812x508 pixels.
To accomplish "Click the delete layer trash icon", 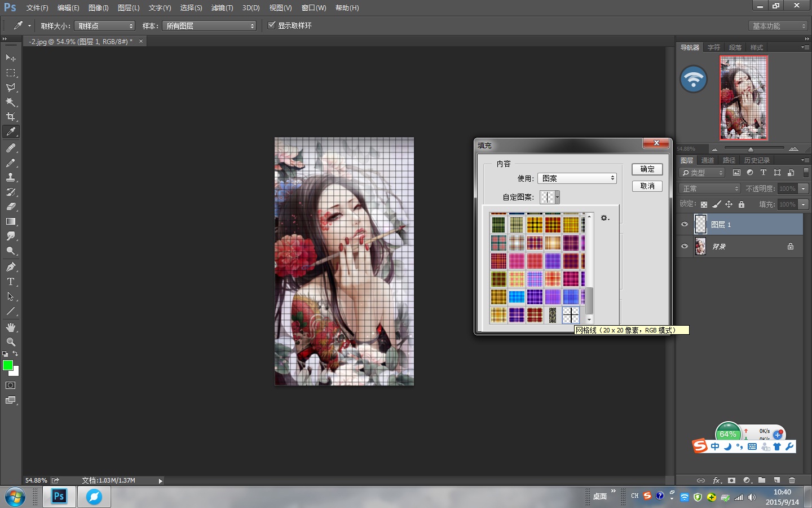I will (792, 480).
